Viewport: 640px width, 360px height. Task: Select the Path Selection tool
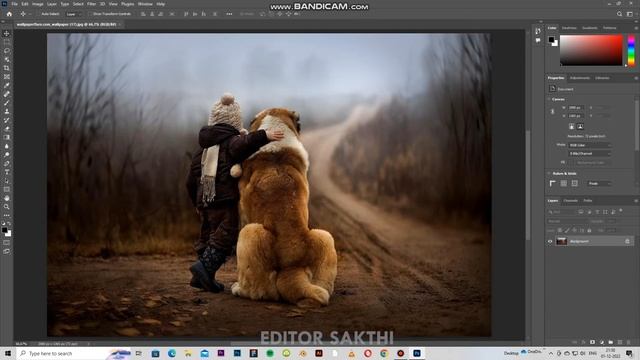tap(7, 180)
